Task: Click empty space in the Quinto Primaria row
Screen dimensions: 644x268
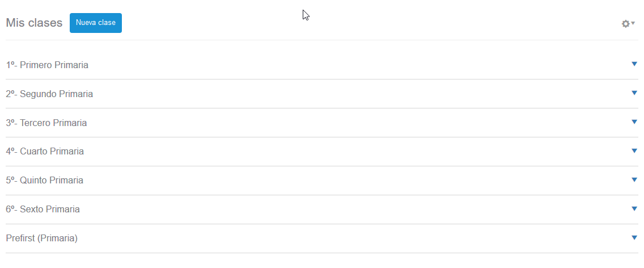Action: 340,181
